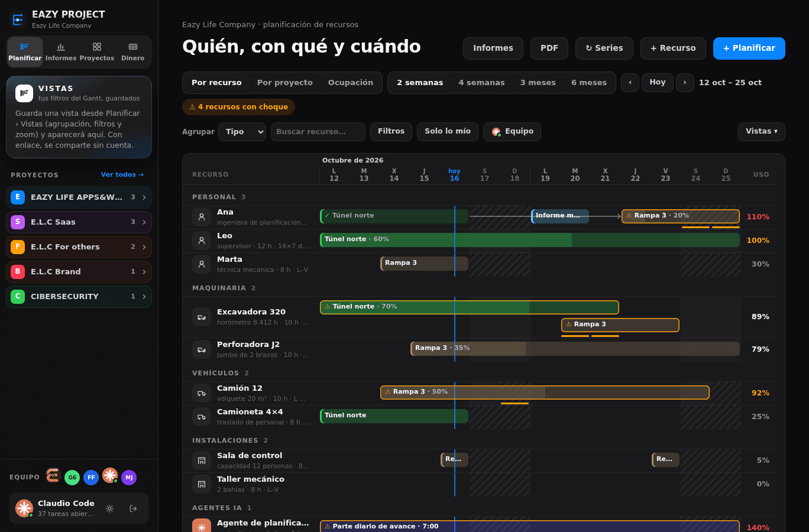809x532 pixels.
Task: Click the Buscar recurso search field
Action: coord(318,132)
